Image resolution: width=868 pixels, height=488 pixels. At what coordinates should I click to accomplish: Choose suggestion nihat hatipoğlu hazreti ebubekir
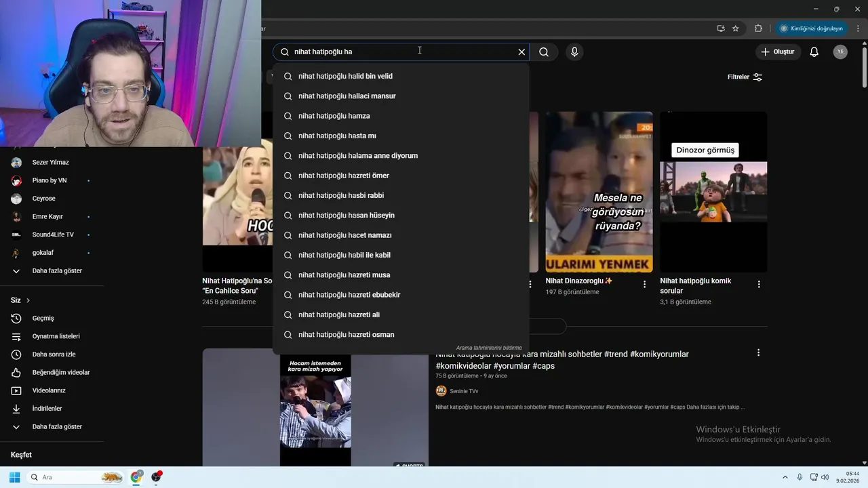pos(401,295)
